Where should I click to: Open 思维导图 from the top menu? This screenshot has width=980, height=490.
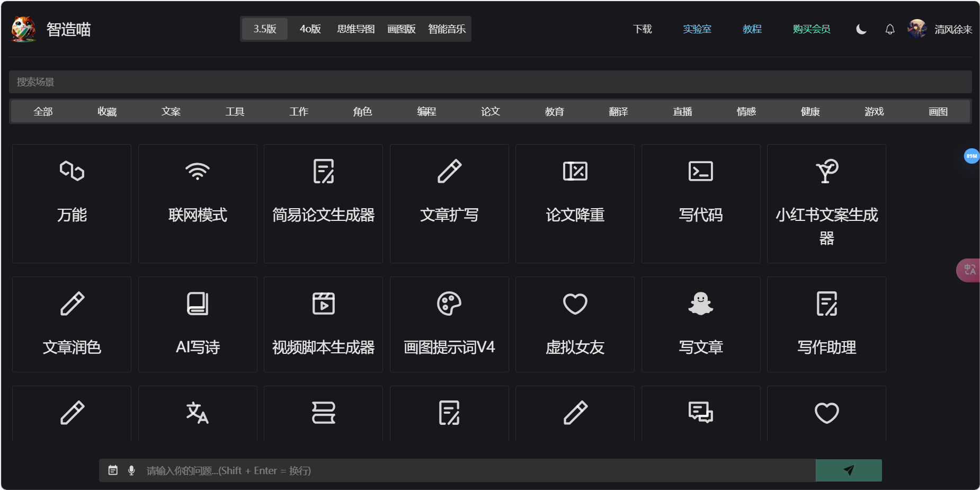click(355, 29)
